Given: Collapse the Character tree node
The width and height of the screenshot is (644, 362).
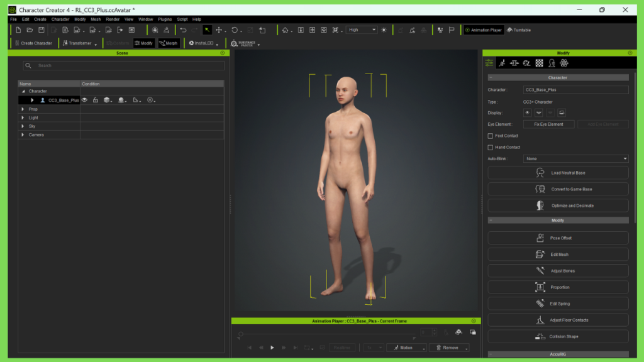Looking at the screenshot, I should click(x=23, y=91).
